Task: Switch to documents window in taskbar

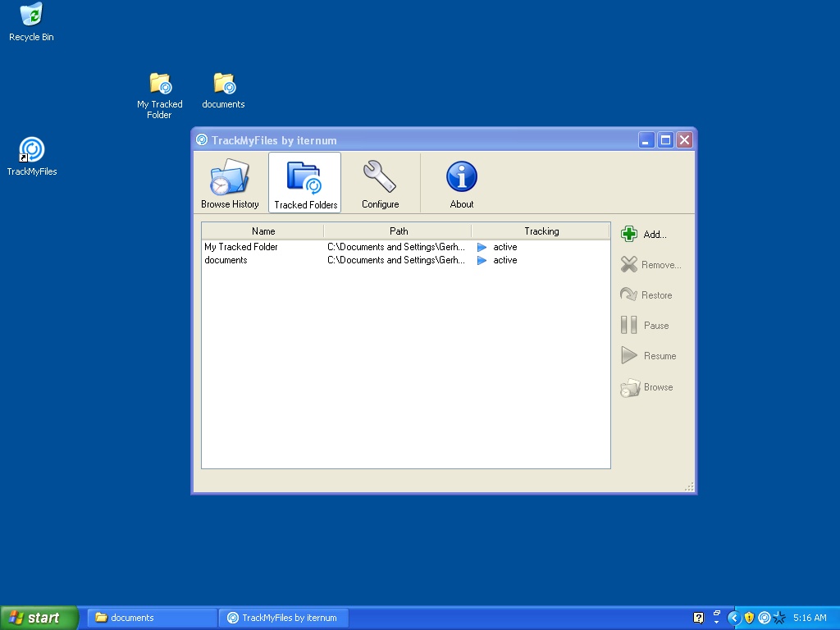Action: tap(152, 618)
